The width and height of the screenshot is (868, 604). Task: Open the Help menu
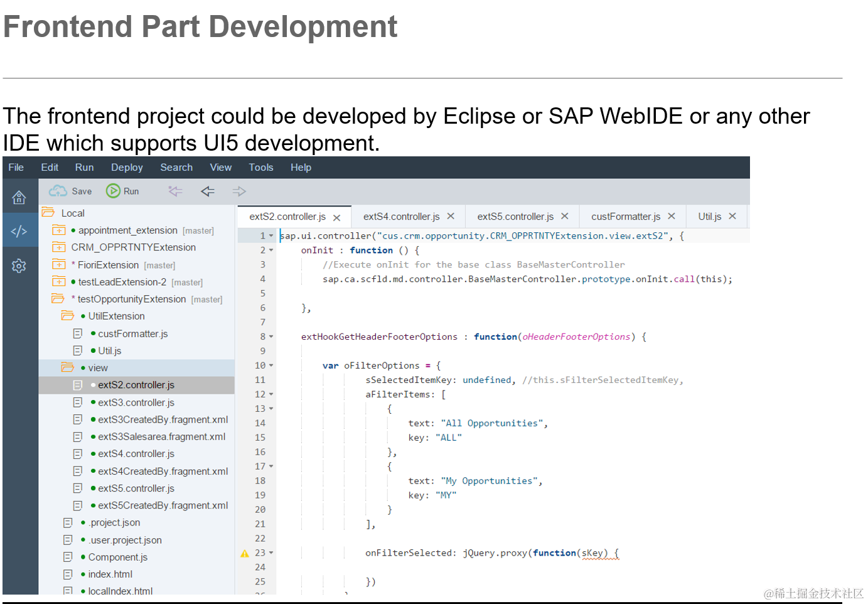coord(301,167)
